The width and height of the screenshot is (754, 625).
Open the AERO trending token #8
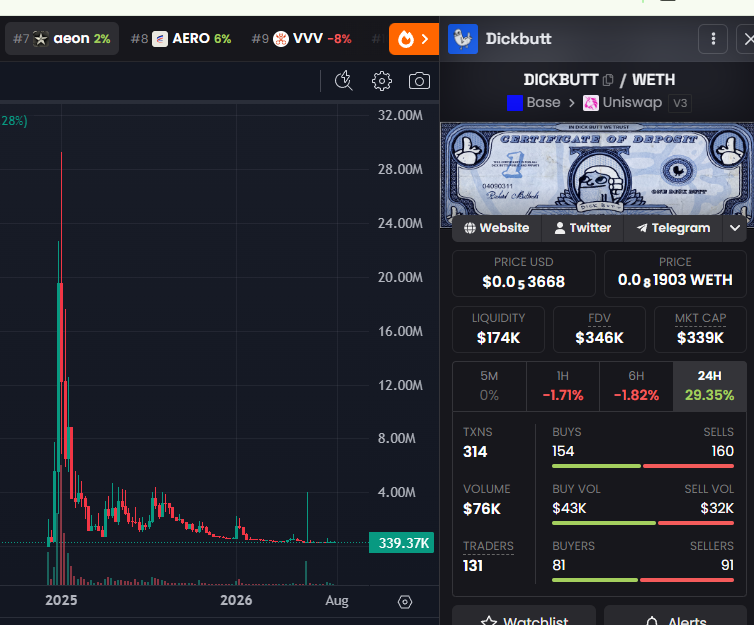[x=181, y=38]
